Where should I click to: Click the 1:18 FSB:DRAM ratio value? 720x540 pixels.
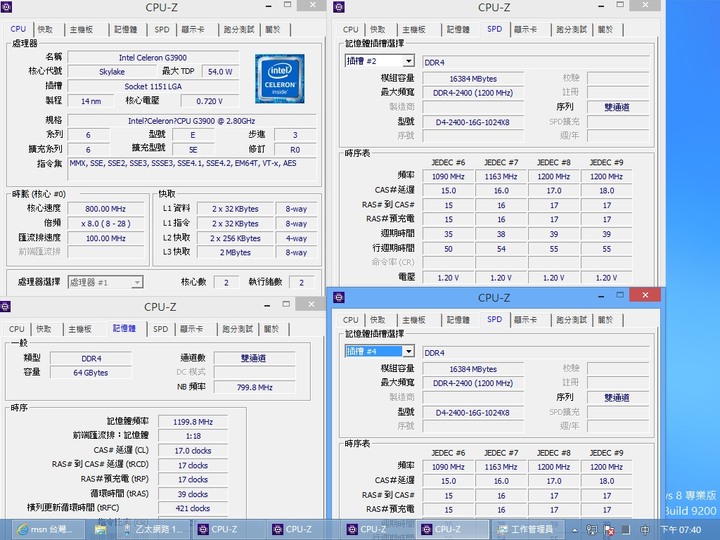click(193, 436)
